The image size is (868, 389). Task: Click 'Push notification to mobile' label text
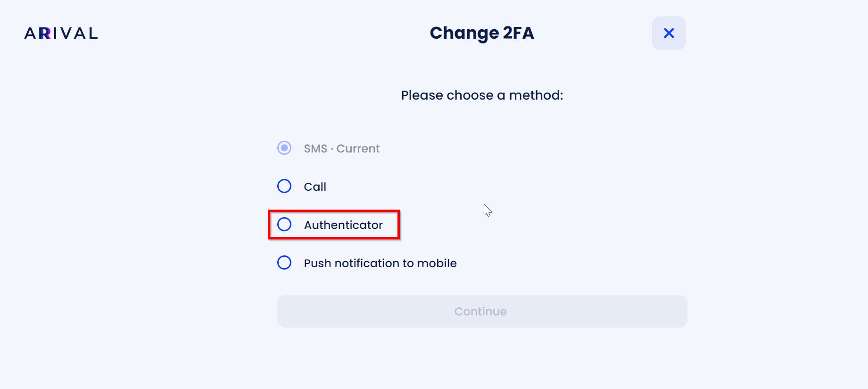(x=380, y=263)
